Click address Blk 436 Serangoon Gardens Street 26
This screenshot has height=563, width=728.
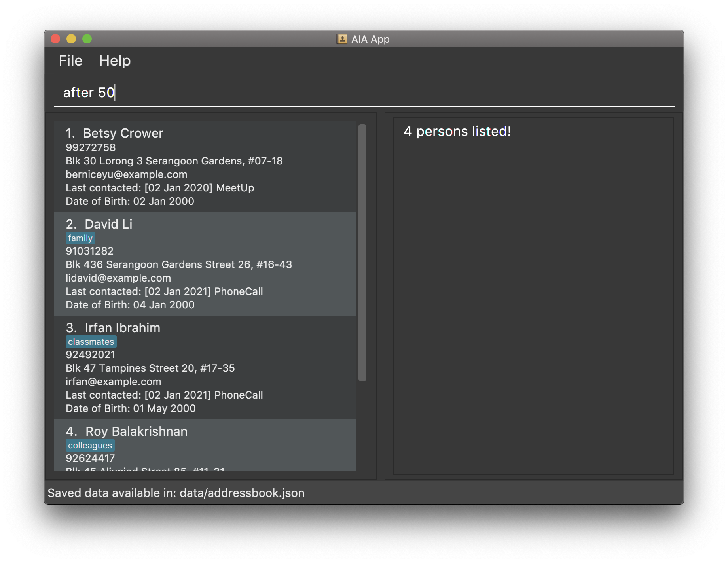[179, 264]
